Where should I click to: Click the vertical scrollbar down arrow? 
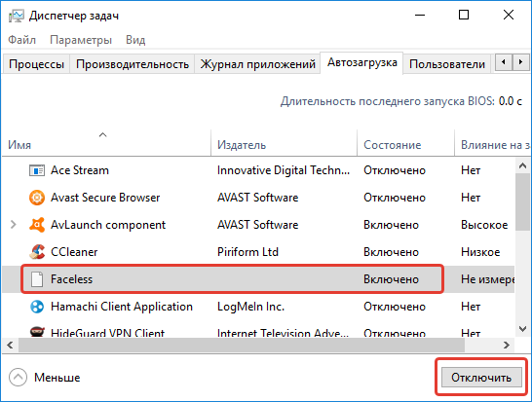tap(522, 329)
